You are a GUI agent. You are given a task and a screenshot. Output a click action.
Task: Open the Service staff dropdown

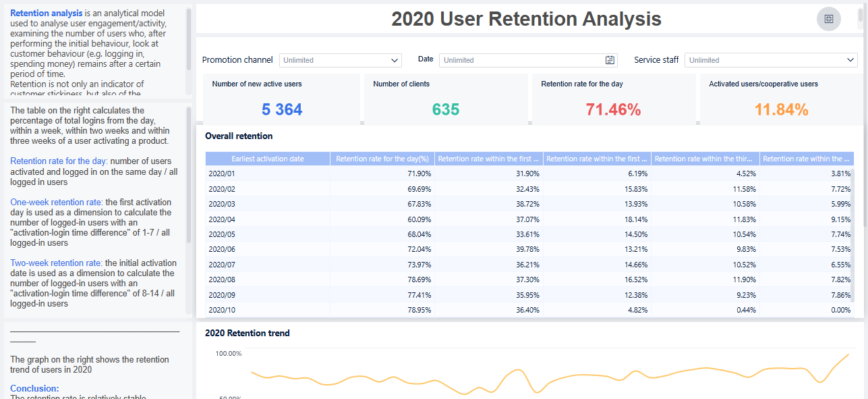coord(850,60)
